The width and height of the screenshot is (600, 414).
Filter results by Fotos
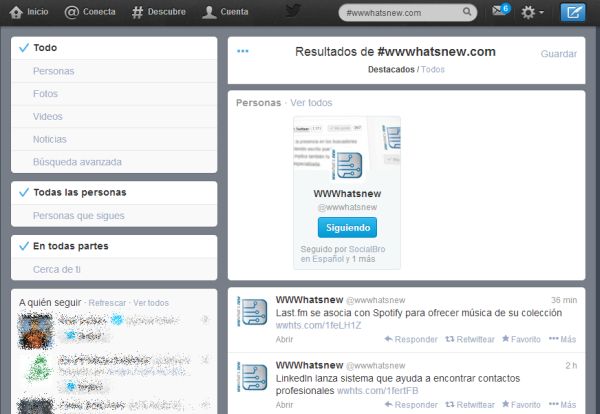tap(114, 94)
